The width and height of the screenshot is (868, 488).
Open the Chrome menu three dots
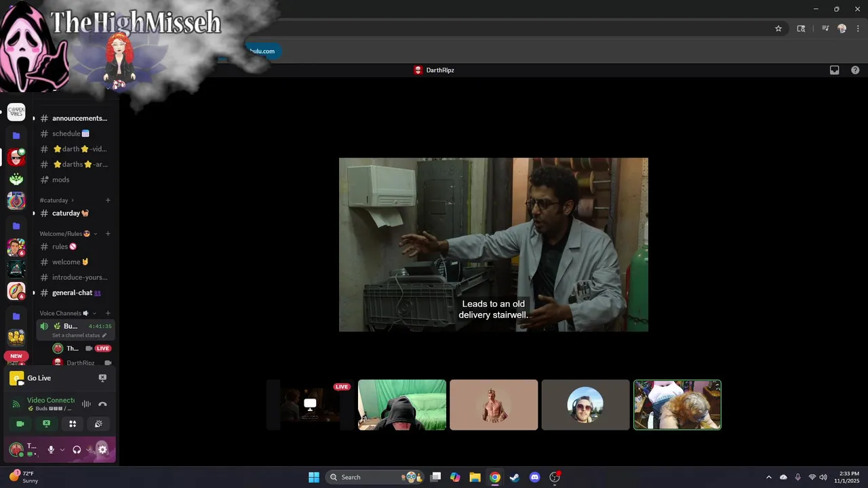pos(858,28)
